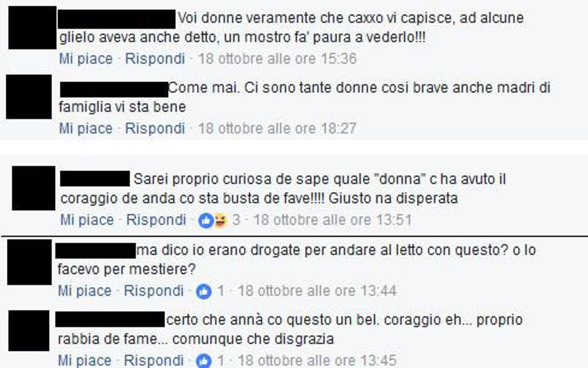Click the thumbs-up icon on the 13:44 comment
Image resolution: width=588 pixels, height=368 pixels.
pyautogui.click(x=203, y=292)
